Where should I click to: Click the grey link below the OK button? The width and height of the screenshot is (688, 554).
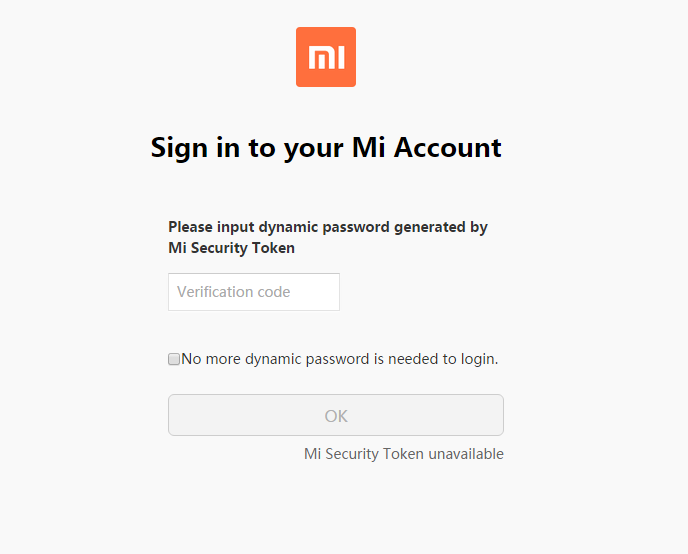403,454
